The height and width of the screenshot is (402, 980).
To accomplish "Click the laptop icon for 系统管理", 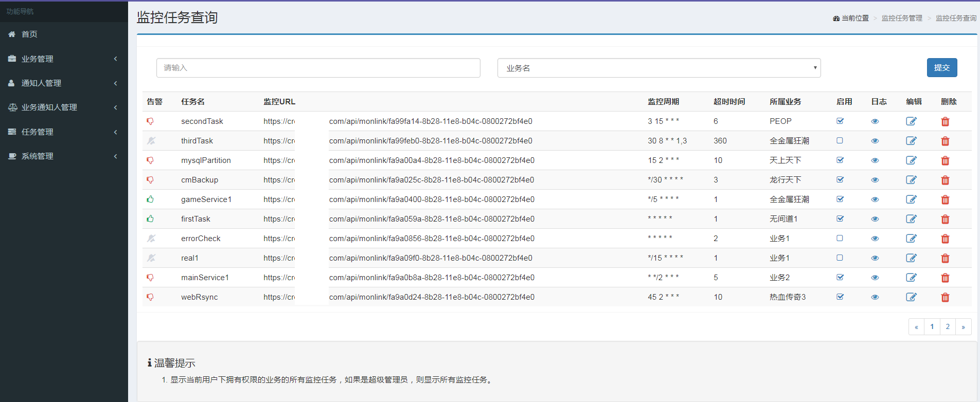I will click(12, 156).
